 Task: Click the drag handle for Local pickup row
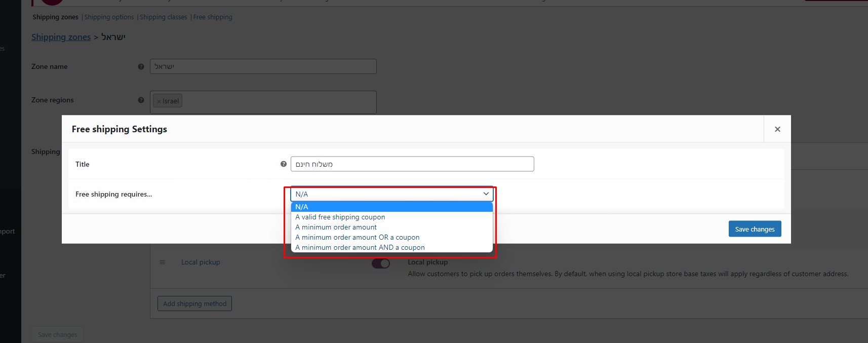click(x=162, y=262)
